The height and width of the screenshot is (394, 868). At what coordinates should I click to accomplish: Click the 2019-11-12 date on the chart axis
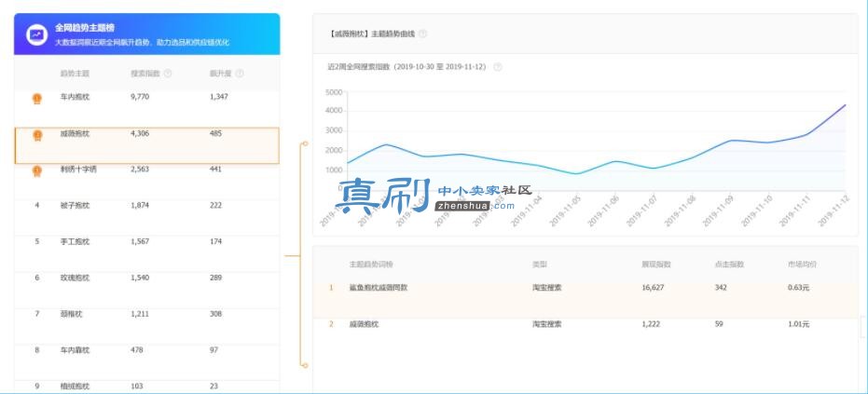[834, 211]
